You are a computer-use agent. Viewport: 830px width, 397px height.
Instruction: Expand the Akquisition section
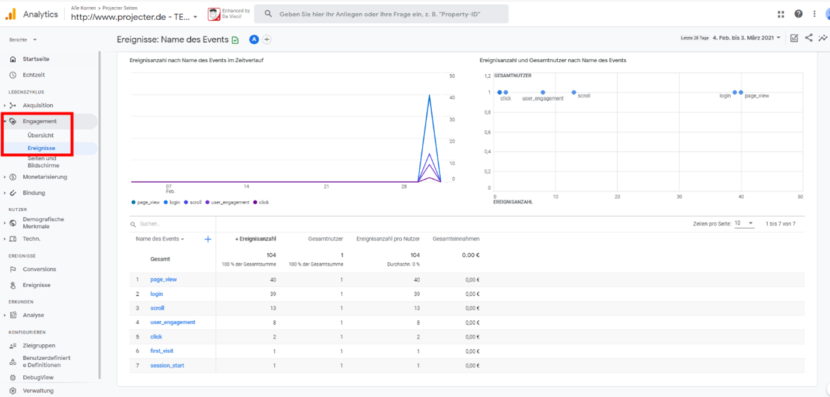pos(37,105)
